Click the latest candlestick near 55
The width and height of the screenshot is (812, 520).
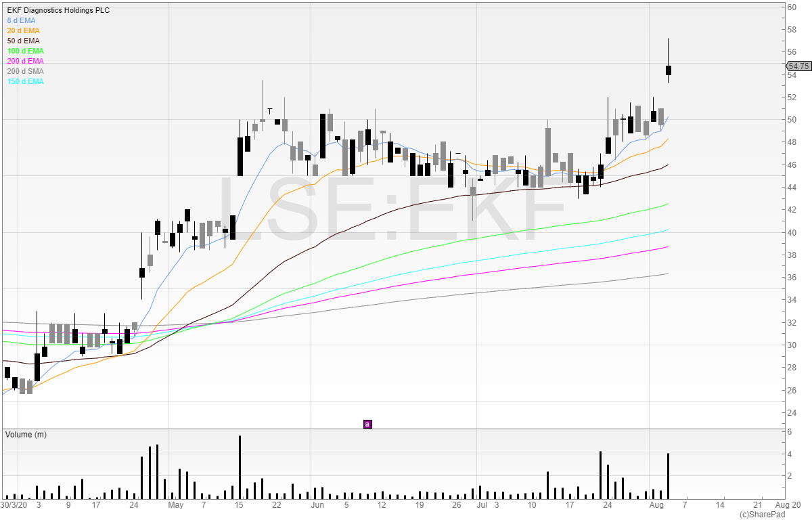[668, 70]
